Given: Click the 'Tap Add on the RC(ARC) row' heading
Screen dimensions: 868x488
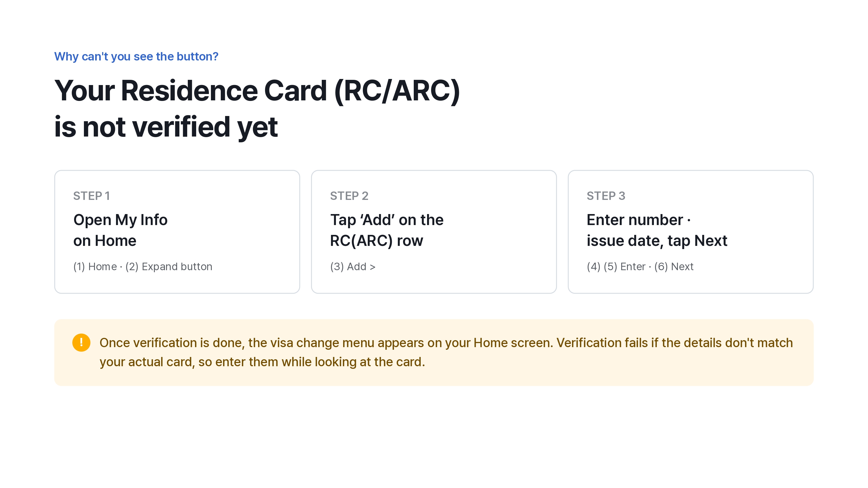Looking at the screenshot, I should coord(387,230).
